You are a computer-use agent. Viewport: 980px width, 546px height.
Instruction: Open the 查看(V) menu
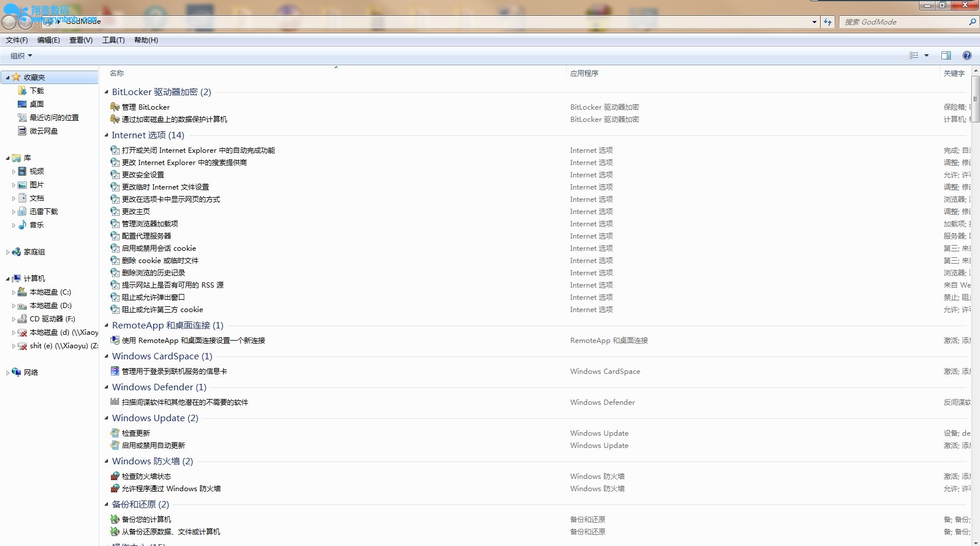coord(81,40)
